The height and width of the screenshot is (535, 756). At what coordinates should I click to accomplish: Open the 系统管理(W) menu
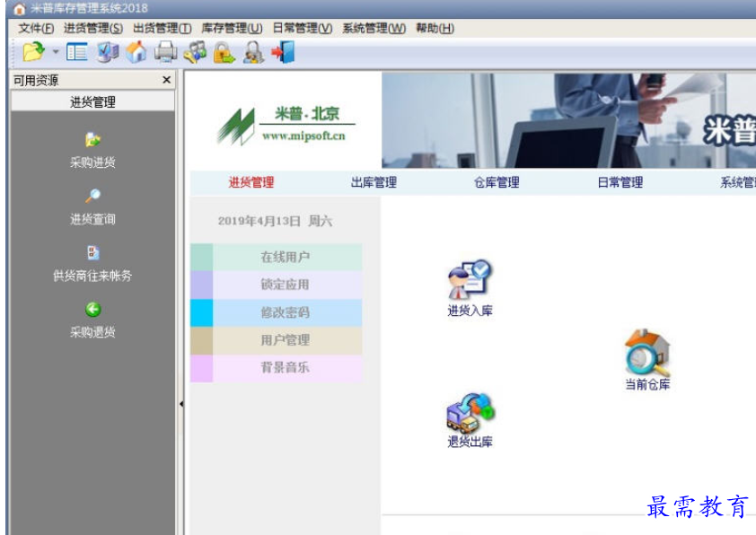(374, 29)
